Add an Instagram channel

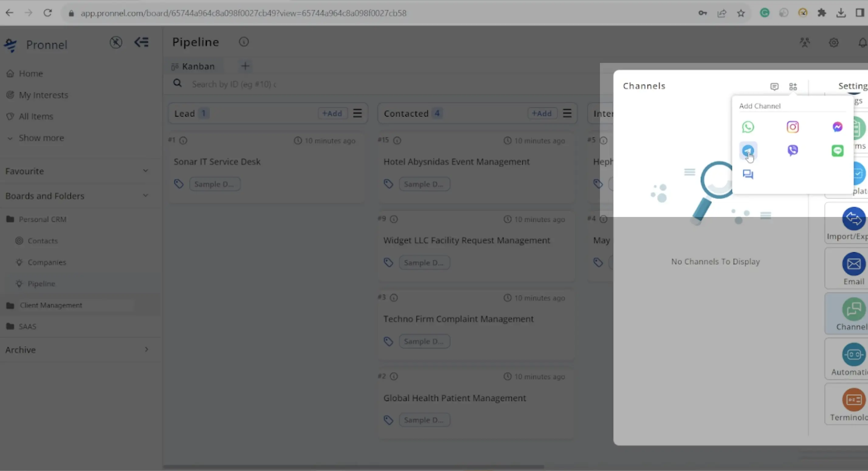793,127
